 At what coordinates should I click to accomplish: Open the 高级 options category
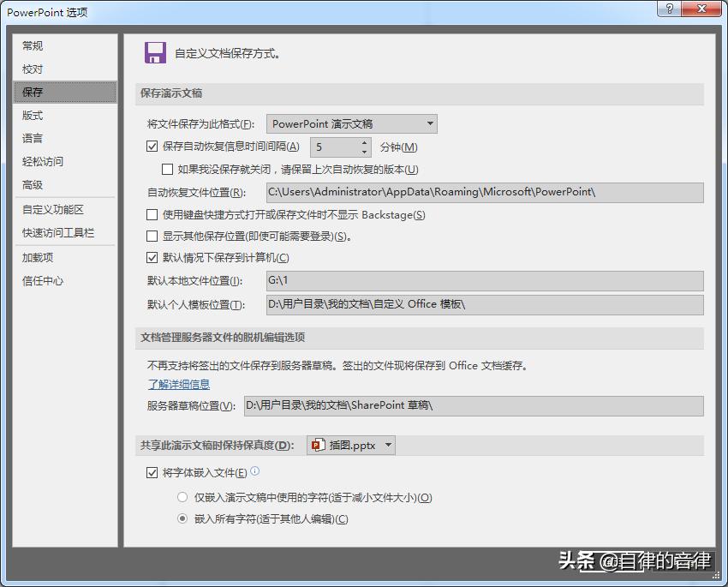point(64,185)
